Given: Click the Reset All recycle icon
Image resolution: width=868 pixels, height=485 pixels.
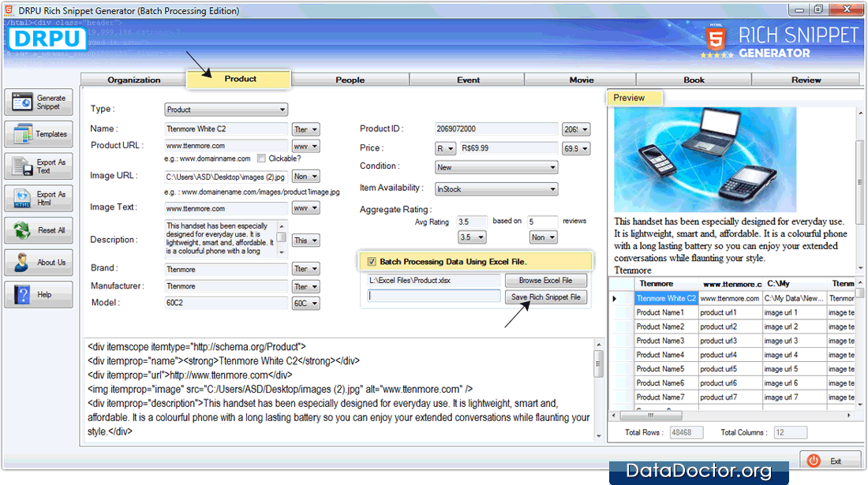Looking at the screenshot, I should [x=23, y=230].
